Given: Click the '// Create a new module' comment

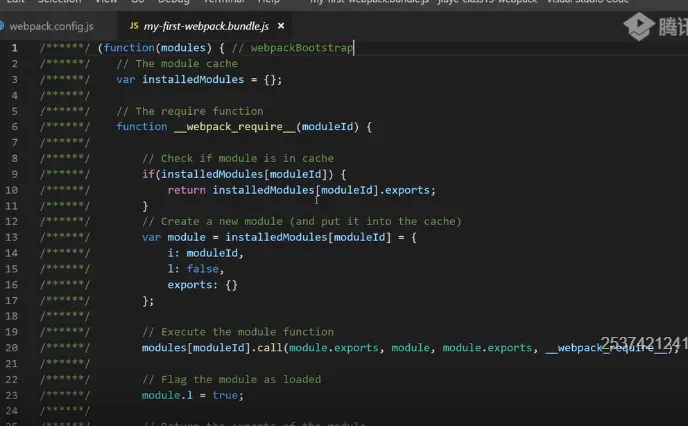Looking at the screenshot, I should (x=301, y=222).
